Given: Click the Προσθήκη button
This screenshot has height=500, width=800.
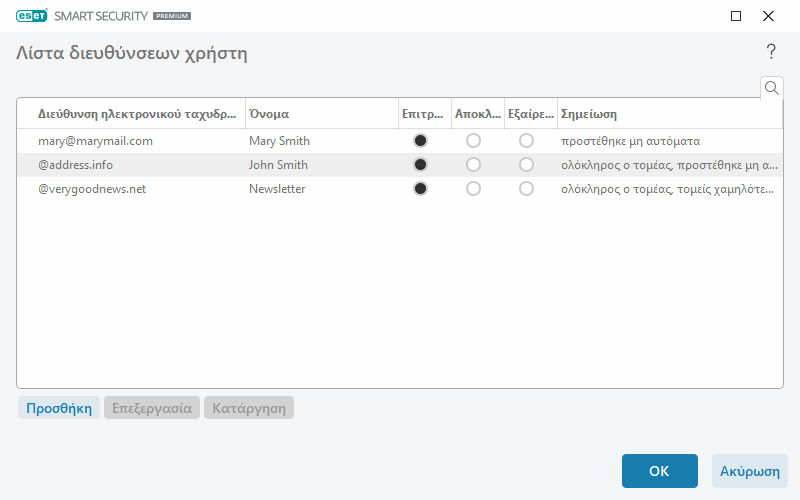Looking at the screenshot, I should click(x=58, y=408).
